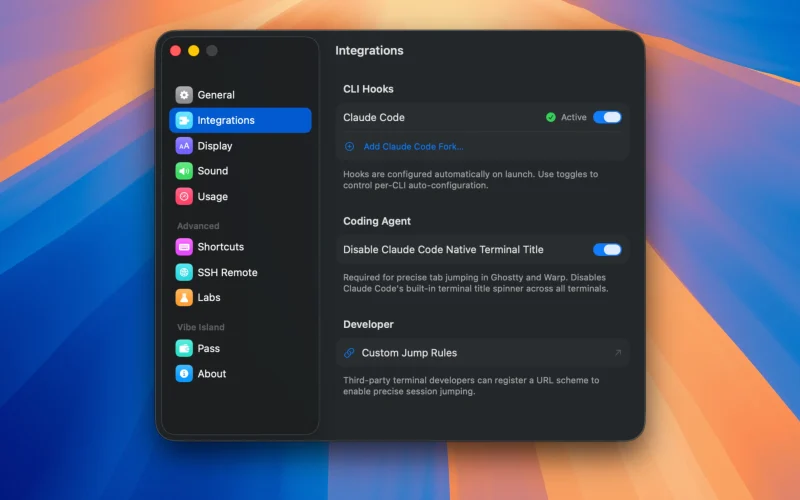Click the link icon next to Custom Jump Rules
Viewport: 800px width, 500px height.
tap(349, 353)
